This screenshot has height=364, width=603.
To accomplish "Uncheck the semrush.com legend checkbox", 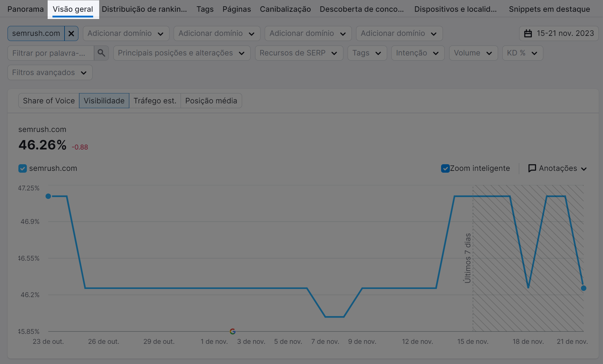I will [x=22, y=168].
